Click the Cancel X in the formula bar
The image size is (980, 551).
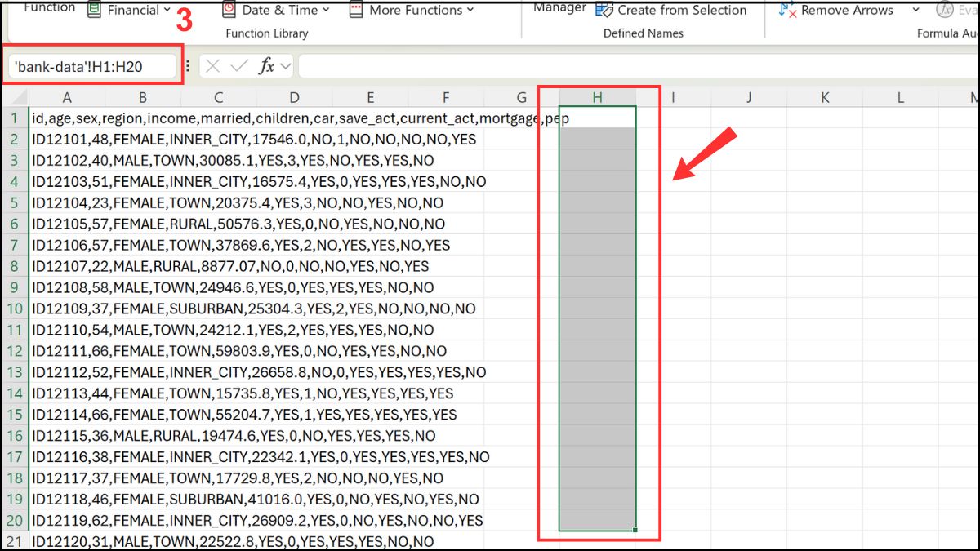[x=212, y=64]
